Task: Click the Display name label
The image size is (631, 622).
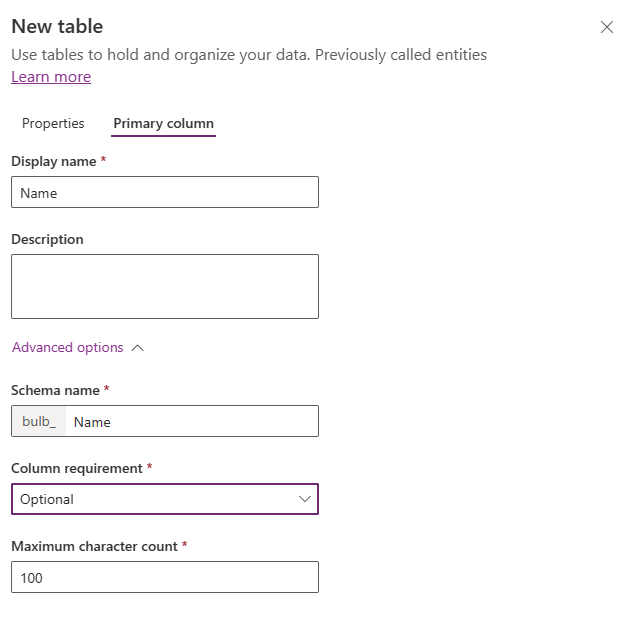Action: [54, 161]
